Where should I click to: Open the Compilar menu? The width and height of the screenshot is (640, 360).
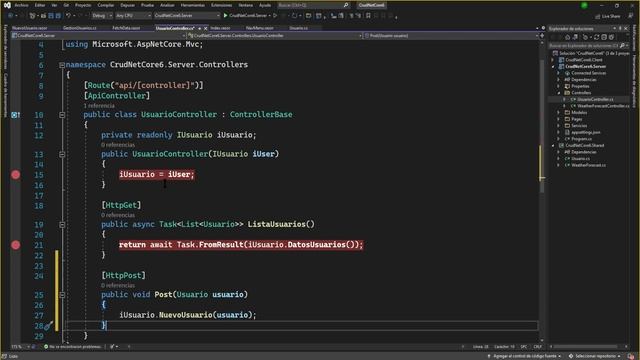click(106, 5)
